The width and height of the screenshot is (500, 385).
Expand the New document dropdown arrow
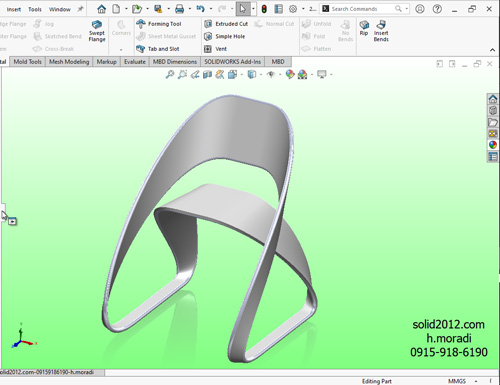tap(126, 9)
